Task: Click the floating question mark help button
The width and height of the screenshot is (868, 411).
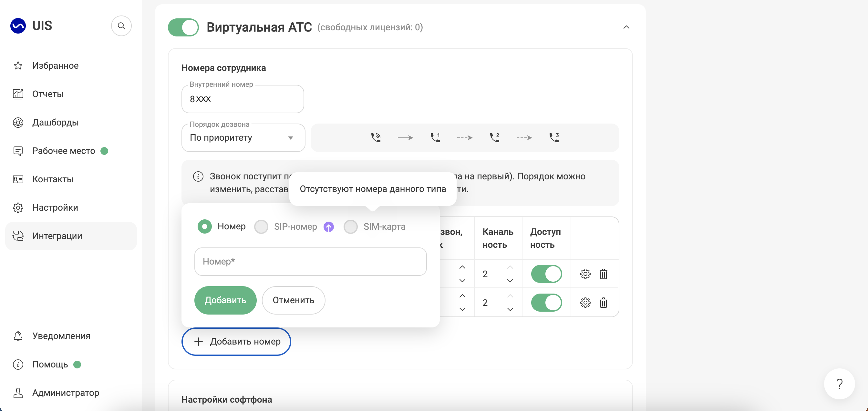Action: click(839, 383)
